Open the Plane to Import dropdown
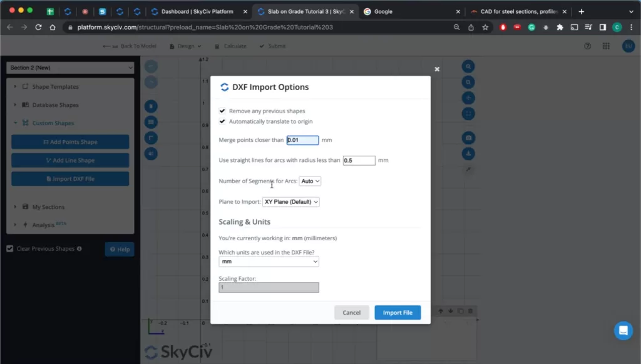 coord(290,202)
